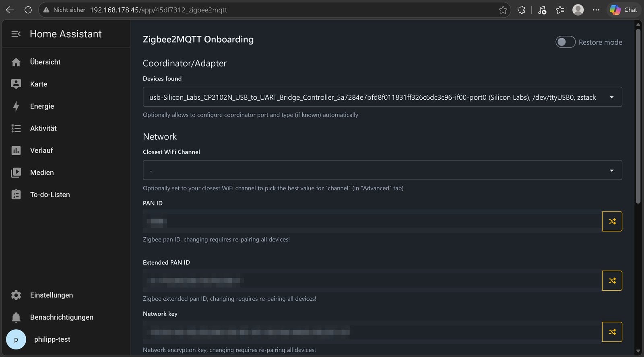
Task: Enable the Restore mode toggle
Action: (x=565, y=42)
